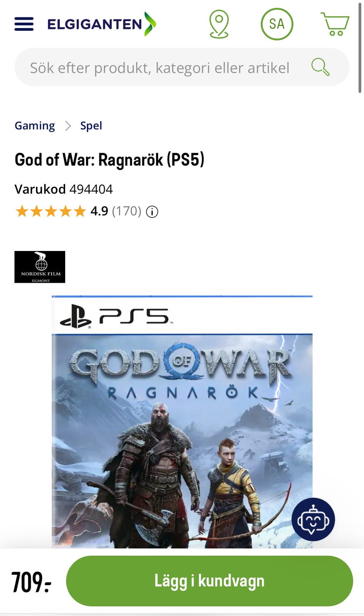The height and width of the screenshot is (616, 364).
Task: Go to the Elgiganten logo homepage
Action: tap(102, 24)
